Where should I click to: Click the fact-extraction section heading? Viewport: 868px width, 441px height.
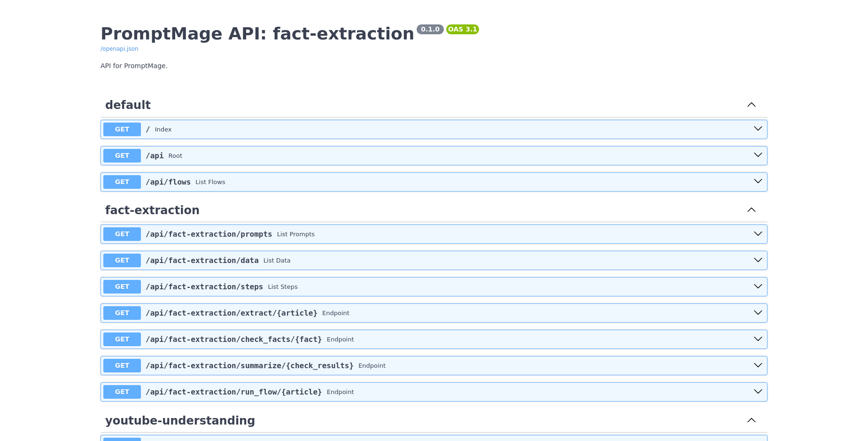[x=152, y=210]
